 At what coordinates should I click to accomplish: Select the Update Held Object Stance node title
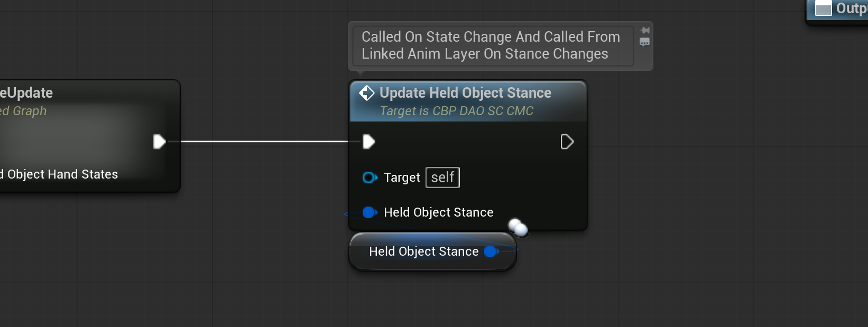tap(465, 93)
